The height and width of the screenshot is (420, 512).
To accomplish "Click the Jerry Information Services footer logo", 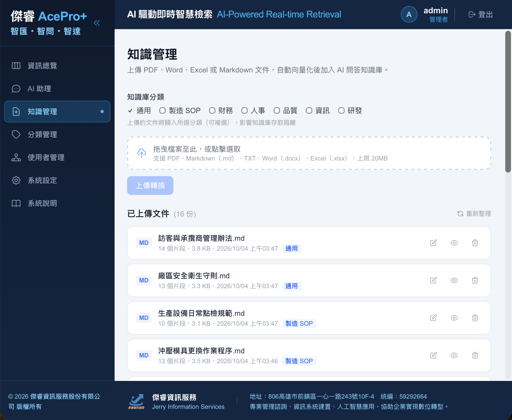I will (136, 402).
